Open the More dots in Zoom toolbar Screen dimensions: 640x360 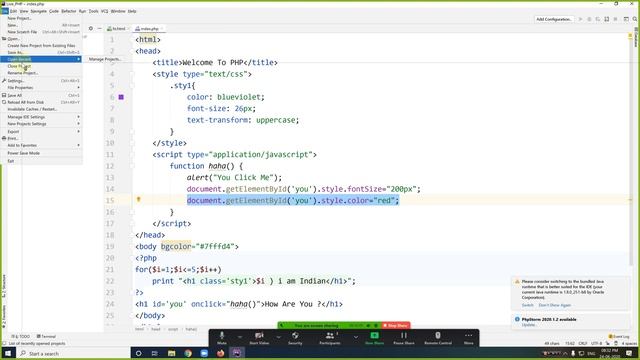pos(469,336)
